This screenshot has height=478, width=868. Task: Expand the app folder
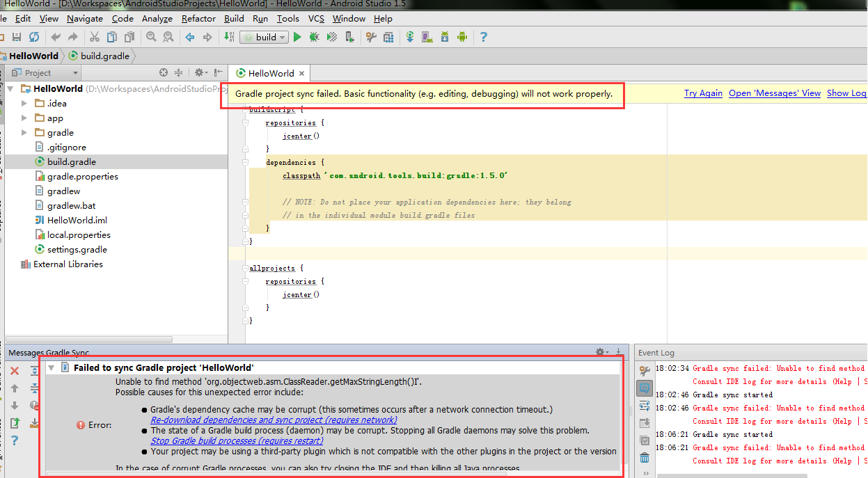(24, 118)
